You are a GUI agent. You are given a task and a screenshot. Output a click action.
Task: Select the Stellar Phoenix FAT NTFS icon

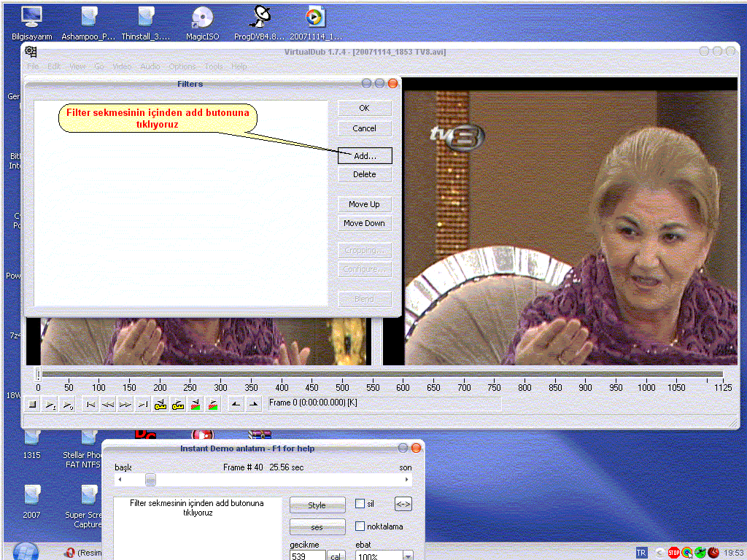(x=82, y=450)
